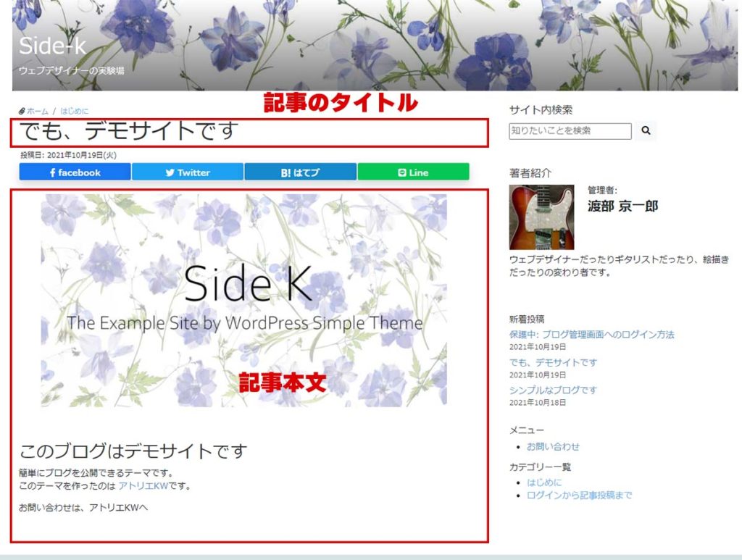742x560 pixels.
Task: Select the author name 渡部 京一郎
Action: pyautogui.click(x=622, y=206)
